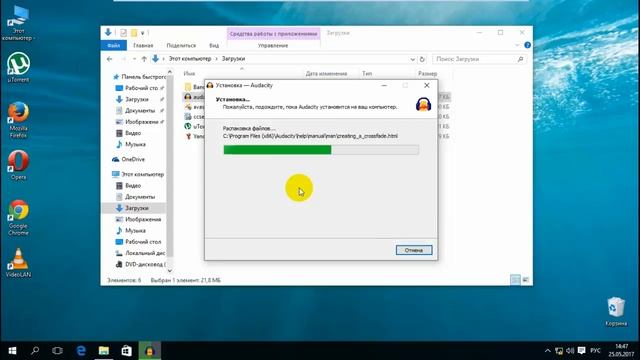Open Explorer help question mark icon
The width and height of the screenshot is (640, 360).
point(527,45)
